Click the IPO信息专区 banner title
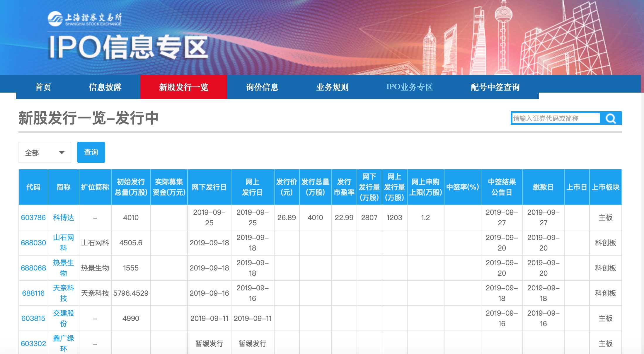Viewport: 644px width, 354px height. click(128, 47)
